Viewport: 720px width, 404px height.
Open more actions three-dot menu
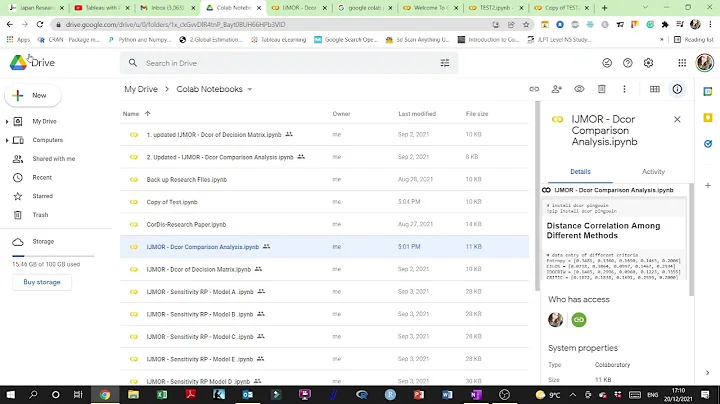(624, 89)
